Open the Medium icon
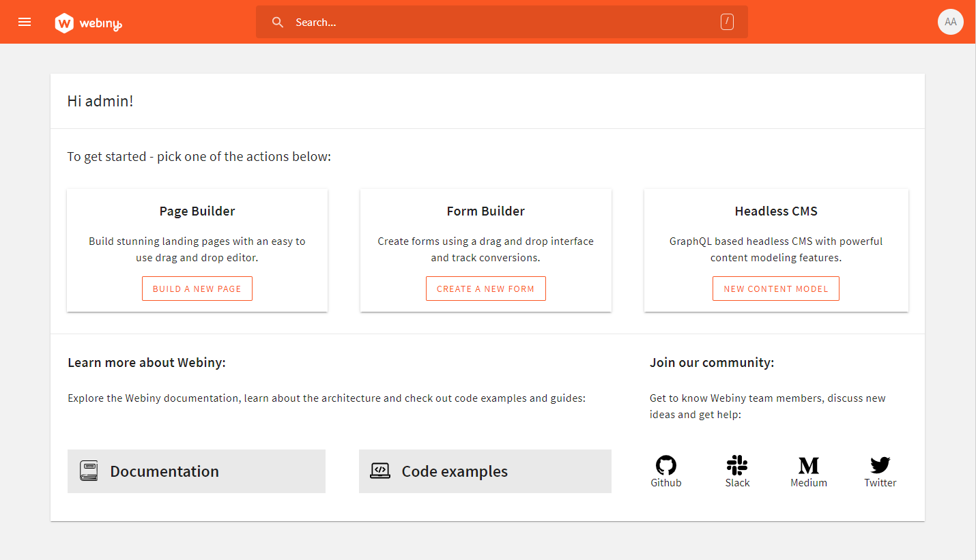Screen dimensions: 976x560 pyautogui.click(x=809, y=465)
